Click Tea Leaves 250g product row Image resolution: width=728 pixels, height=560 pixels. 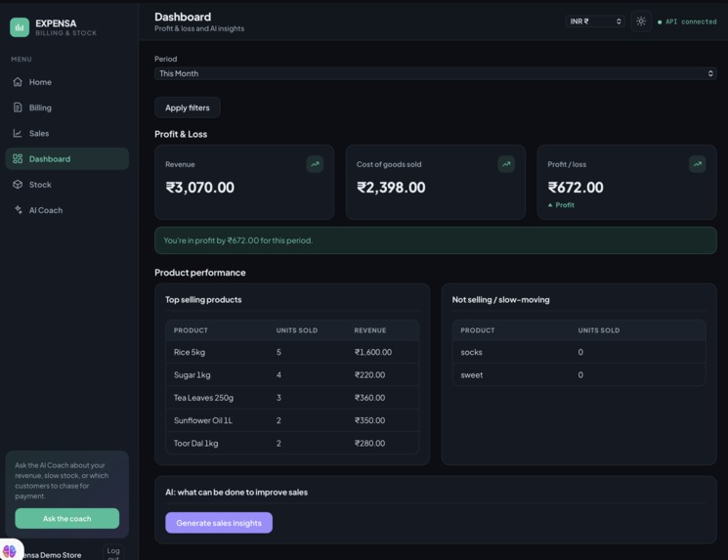click(x=292, y=398)
